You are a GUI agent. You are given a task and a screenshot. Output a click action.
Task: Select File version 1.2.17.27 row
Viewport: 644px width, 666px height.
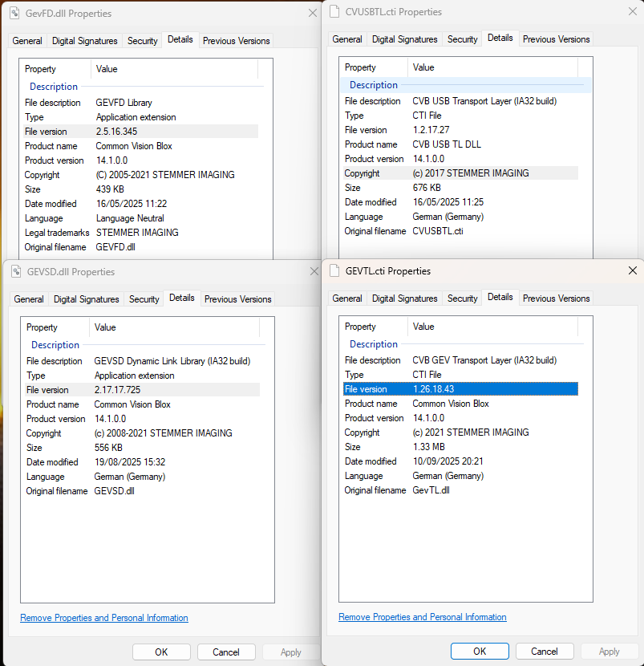click(x=460, y=129)
